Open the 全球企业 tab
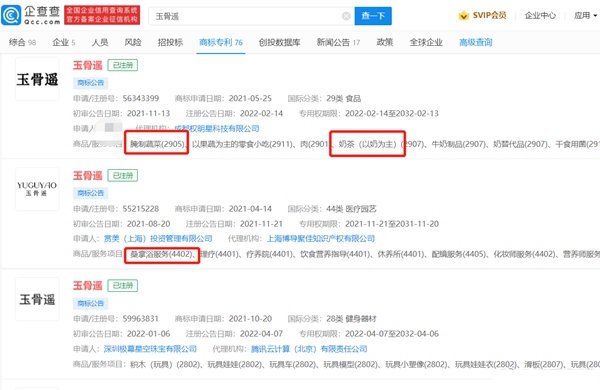Screen dimensions: 600x390 426,42
